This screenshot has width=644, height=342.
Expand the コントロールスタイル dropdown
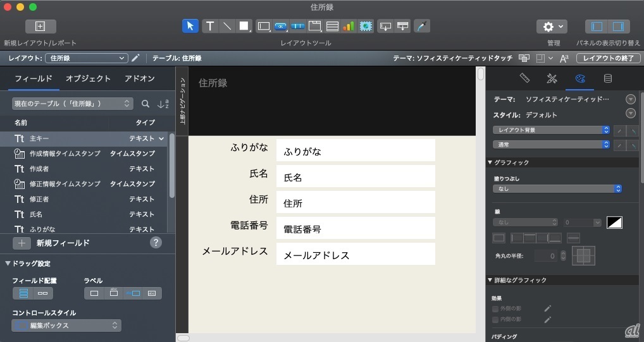pos(66,326)
